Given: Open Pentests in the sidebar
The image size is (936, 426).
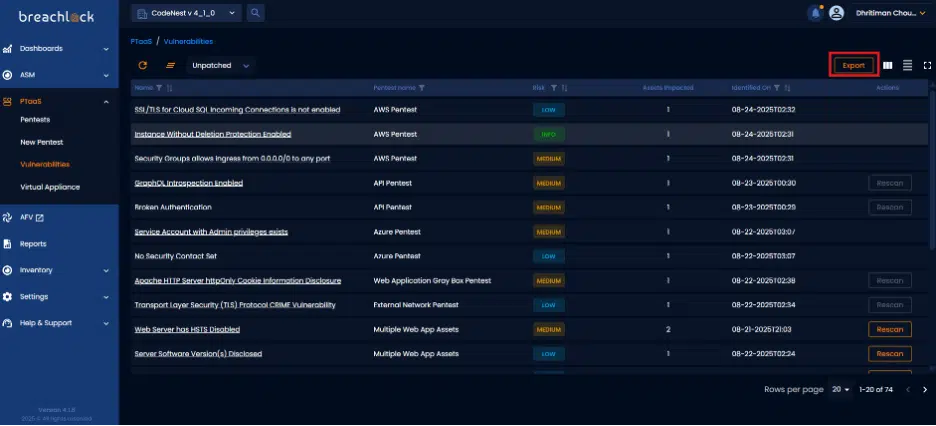Looking at the screenshot, I should coord(35,120).
